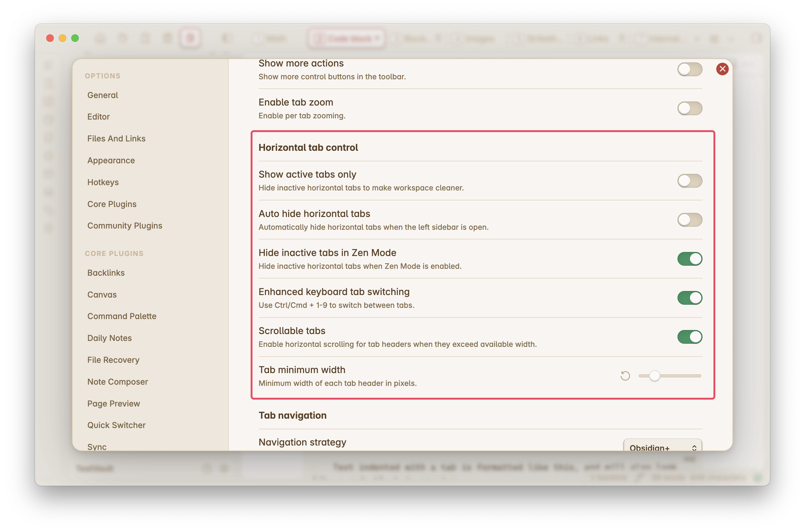Reset Tab minimum width to default
Viewport: 805px width, 532px height.
coord(625,376)
